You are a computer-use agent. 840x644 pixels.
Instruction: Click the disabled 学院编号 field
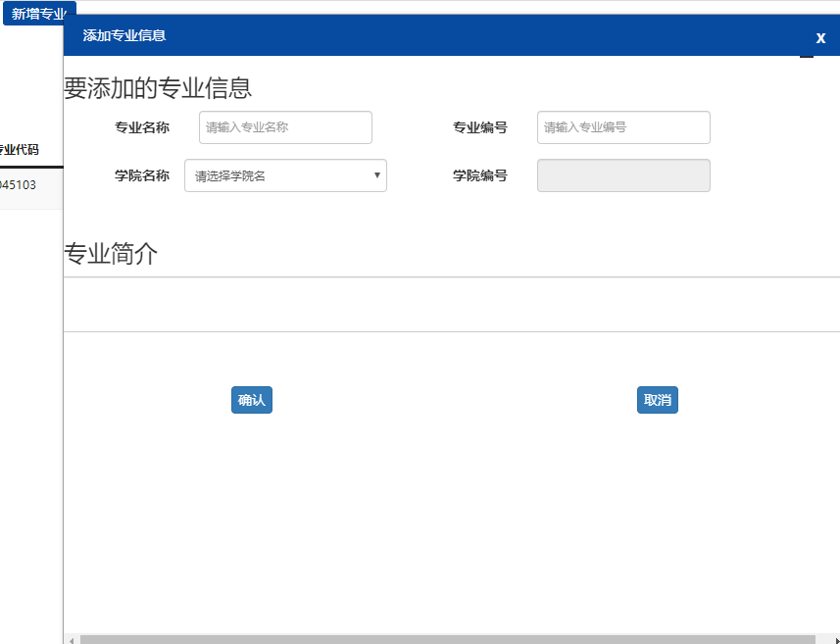click(x=623, y=175)
